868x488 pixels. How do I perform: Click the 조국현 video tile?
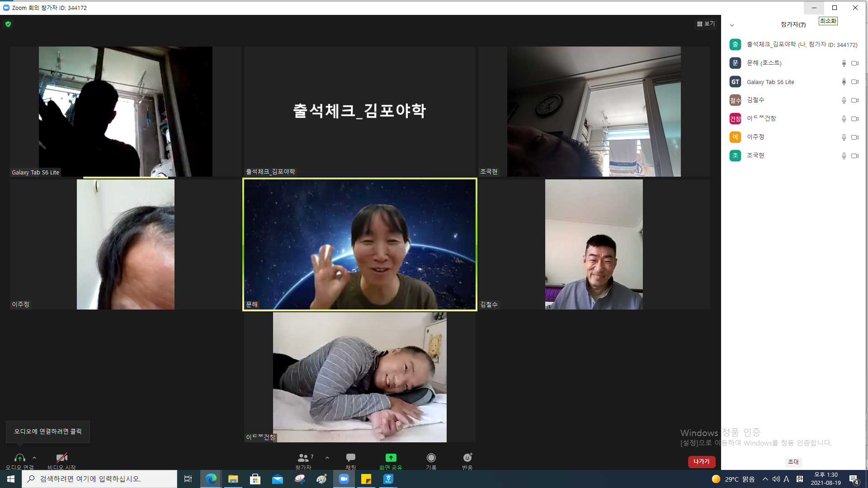click(594, 112)
